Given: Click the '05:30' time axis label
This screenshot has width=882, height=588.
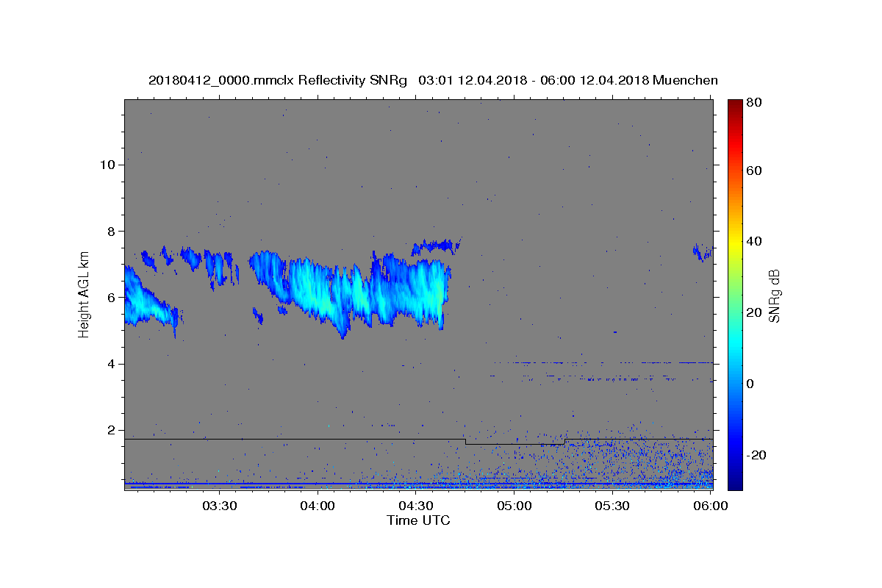Looking at the screenshot, I should 613,506.
